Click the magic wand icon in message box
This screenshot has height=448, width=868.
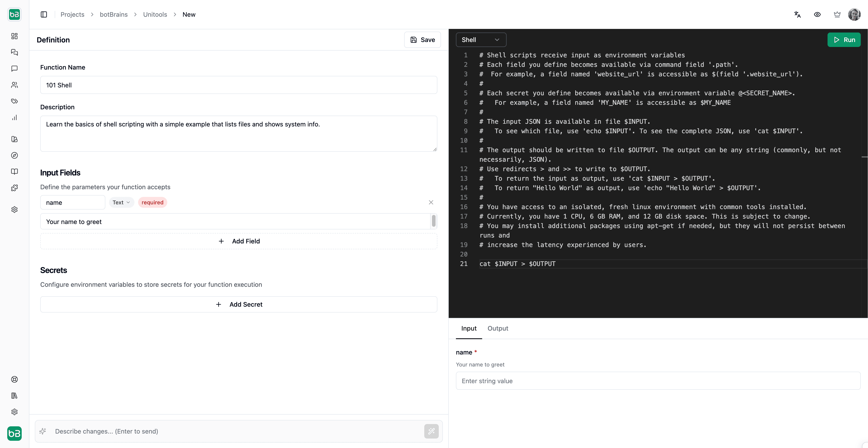tap(431, 431)
